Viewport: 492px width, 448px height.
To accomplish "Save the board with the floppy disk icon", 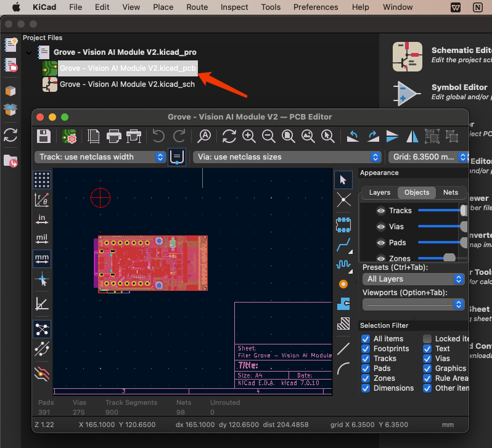I will coord(44,136).
